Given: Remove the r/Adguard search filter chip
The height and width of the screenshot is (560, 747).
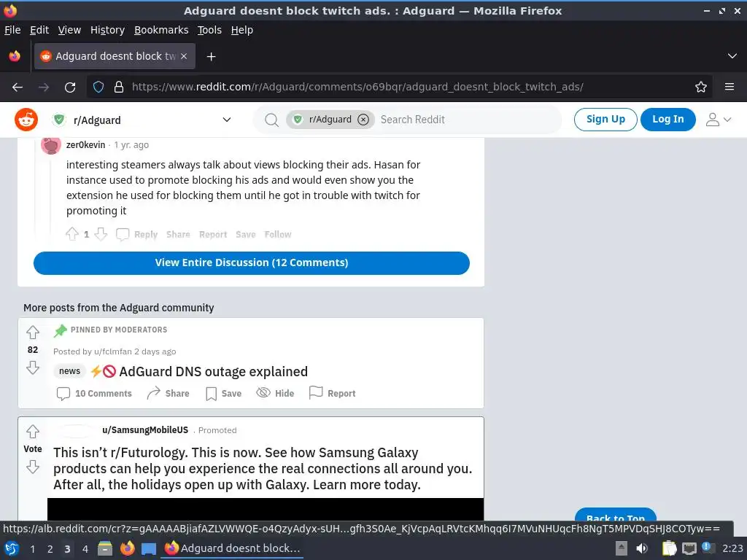Looking at the screenshot, I should point(363,120).
